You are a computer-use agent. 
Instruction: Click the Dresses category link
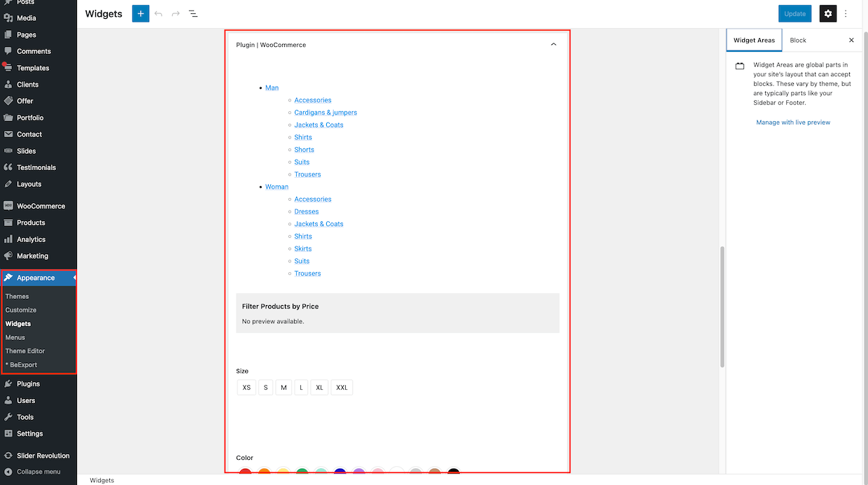307,211
